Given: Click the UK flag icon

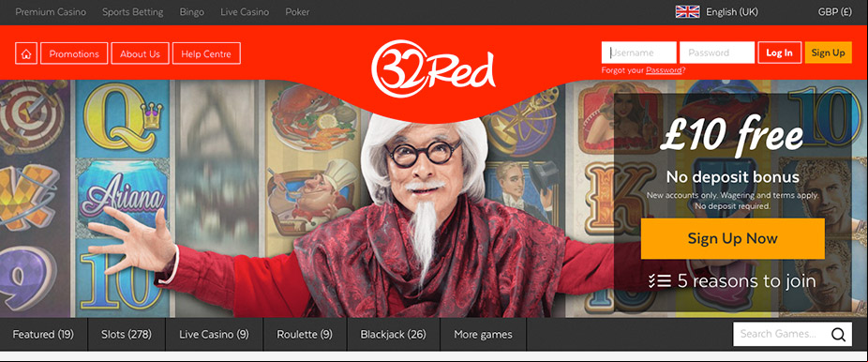Looking at the screenshot, I should (x=687, y=11).
